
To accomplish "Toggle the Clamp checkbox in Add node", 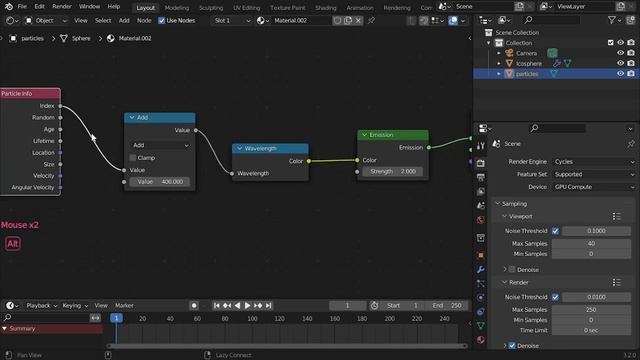I will [133, 158].
